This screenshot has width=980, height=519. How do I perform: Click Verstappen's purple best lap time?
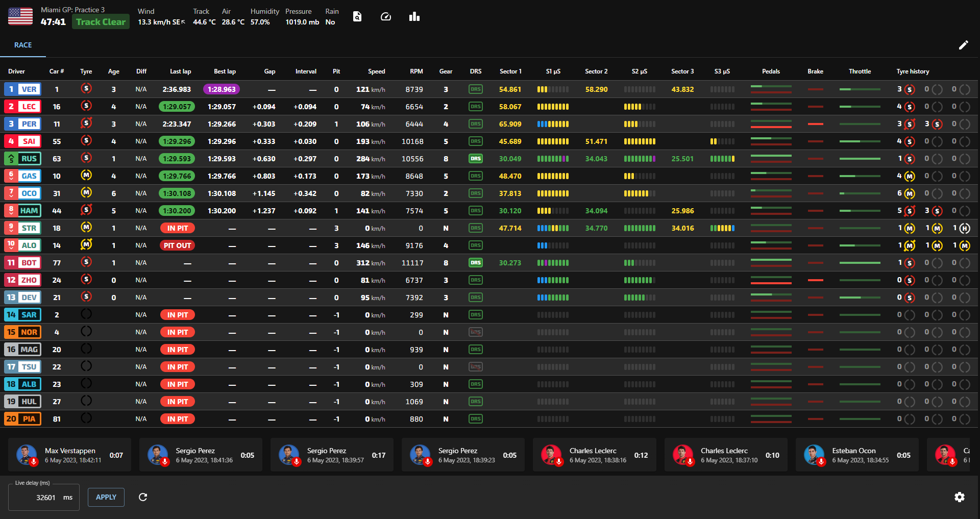point(222,89)
